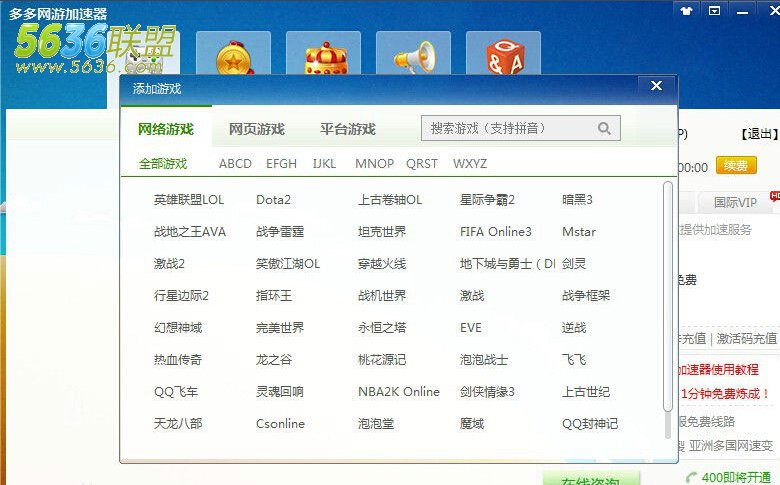Pick FIFA Online3 game
Image resolution: width=780 pixels, height=485 pixels.
coord(495,232)
